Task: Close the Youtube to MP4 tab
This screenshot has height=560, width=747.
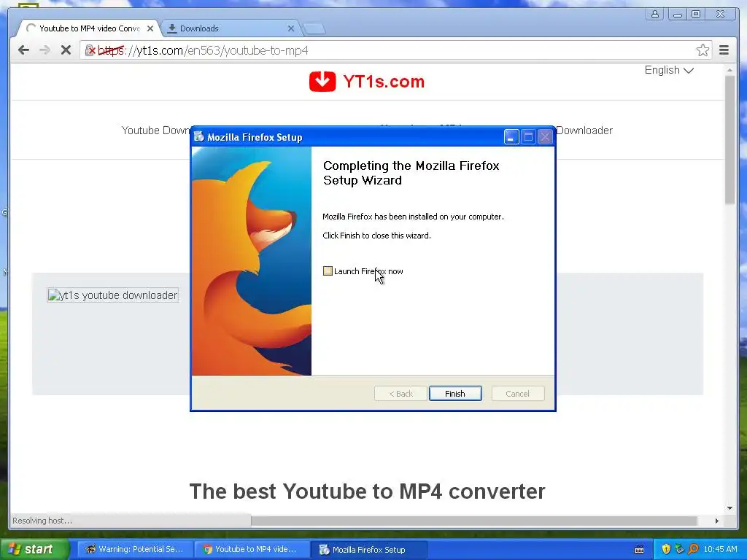Action: pos(150,28)
